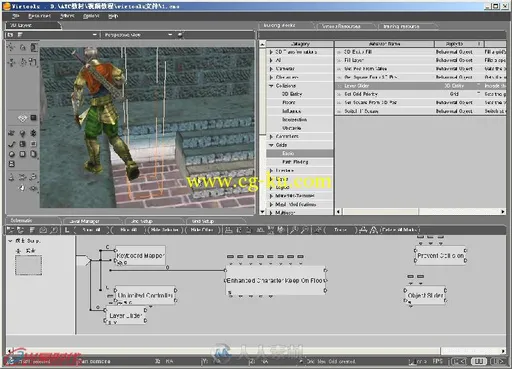The width and height of the screenshot is (512, 369).
Task: Open the first menu in the menu bar
Action: pyautogui.click(x=16, y=16)
